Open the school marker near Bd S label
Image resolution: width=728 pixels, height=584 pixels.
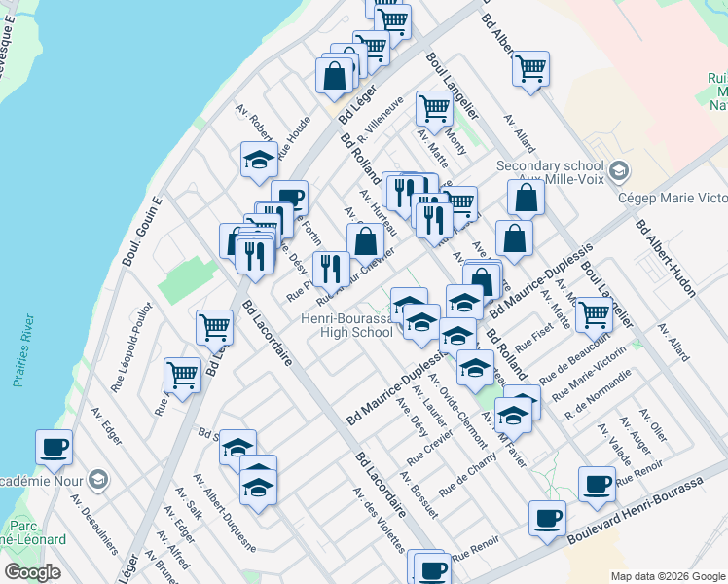(237, 447)
